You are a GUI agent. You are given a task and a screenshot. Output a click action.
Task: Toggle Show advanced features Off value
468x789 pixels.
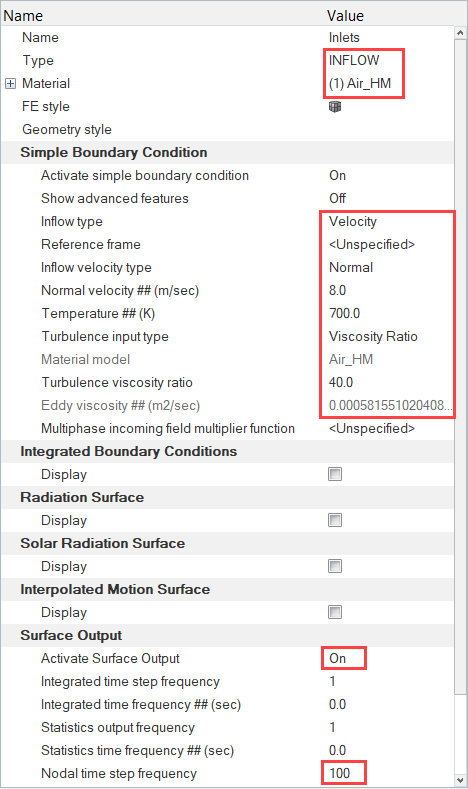coord(338,198)
